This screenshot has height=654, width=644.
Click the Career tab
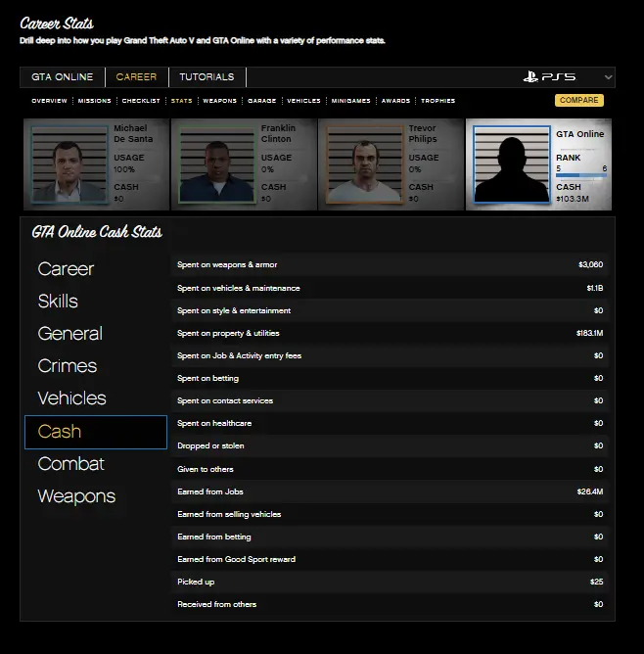coord(136,77)
